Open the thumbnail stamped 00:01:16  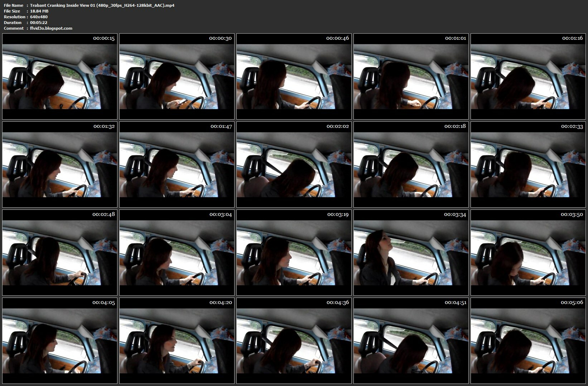[528, 76]
